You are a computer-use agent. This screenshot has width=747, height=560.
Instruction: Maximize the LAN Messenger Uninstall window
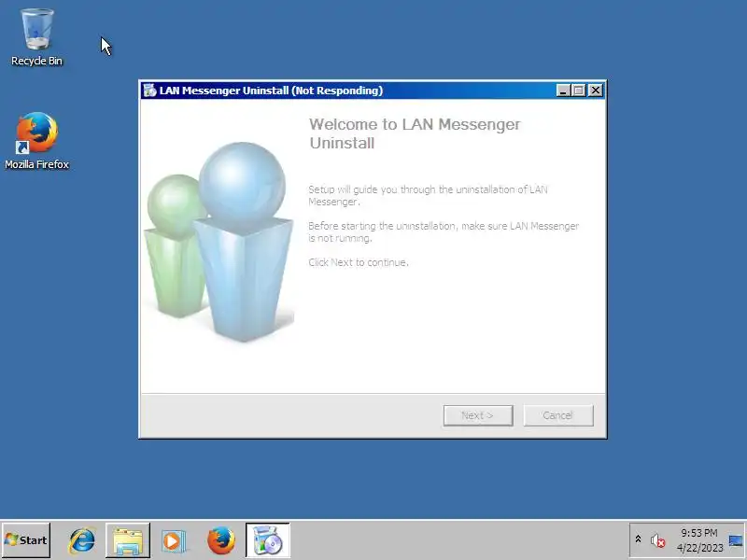(x=579, y=90)
